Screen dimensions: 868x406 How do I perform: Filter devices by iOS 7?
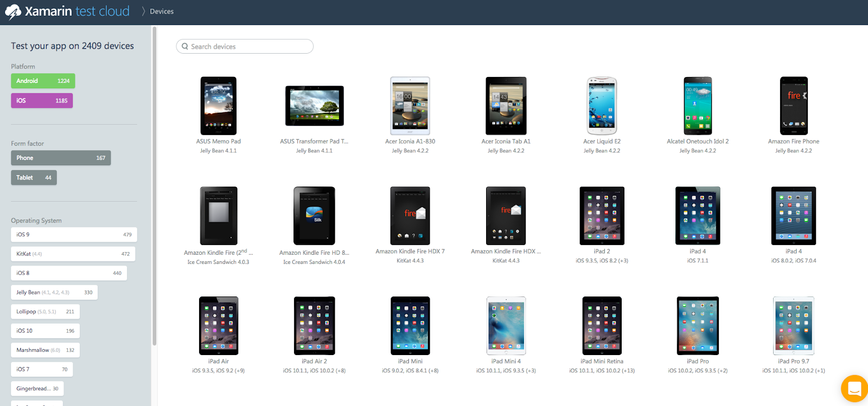pos(42,369)
